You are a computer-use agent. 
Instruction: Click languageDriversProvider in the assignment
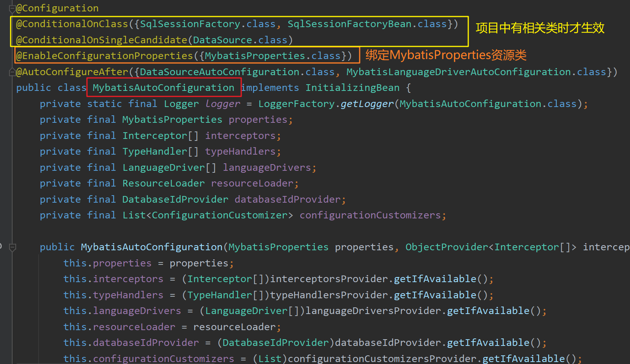pos(373,311)
